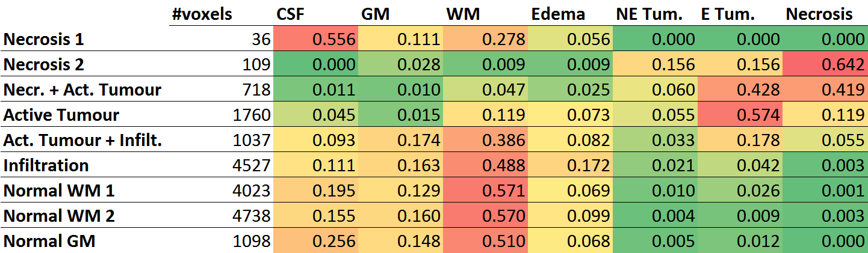Viewport: 868px width, 253px height.
Task: Select the Necrosis column header
Action: point(819,14)
